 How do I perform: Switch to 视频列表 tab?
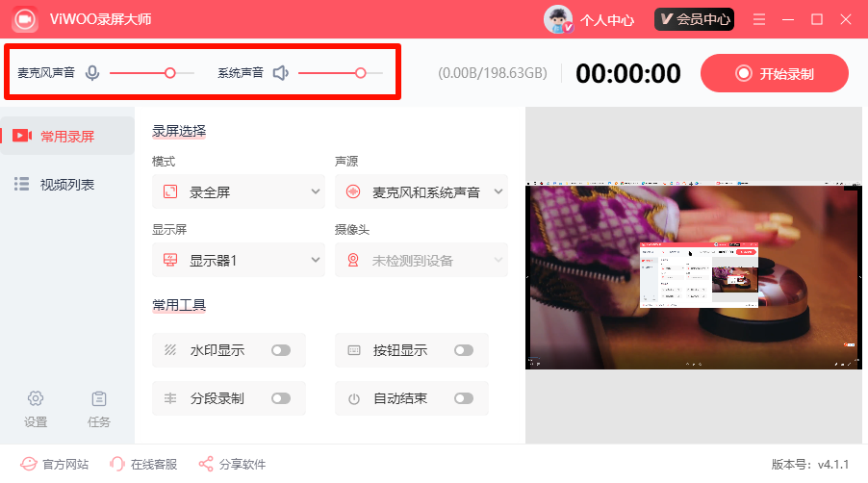[67, 184]
